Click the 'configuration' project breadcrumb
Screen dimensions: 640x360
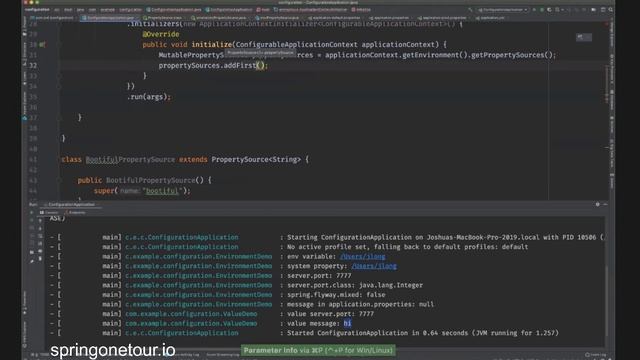[37, 9]
